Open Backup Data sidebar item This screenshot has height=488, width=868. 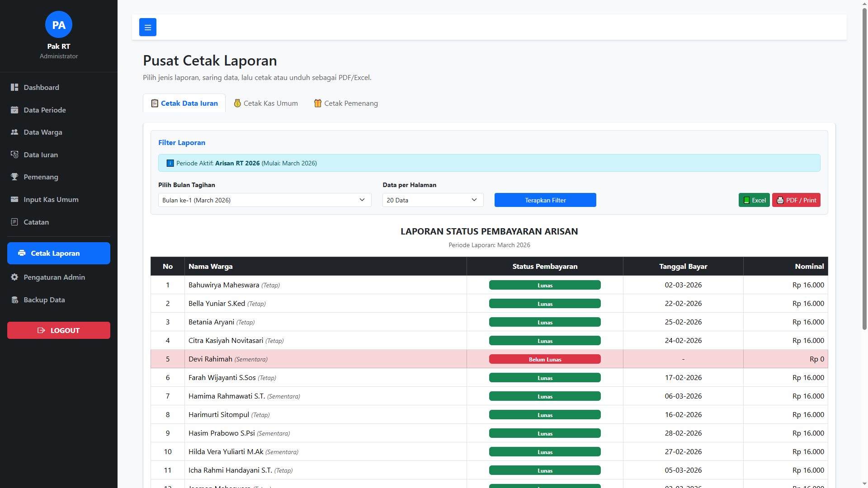click(44, 300)
